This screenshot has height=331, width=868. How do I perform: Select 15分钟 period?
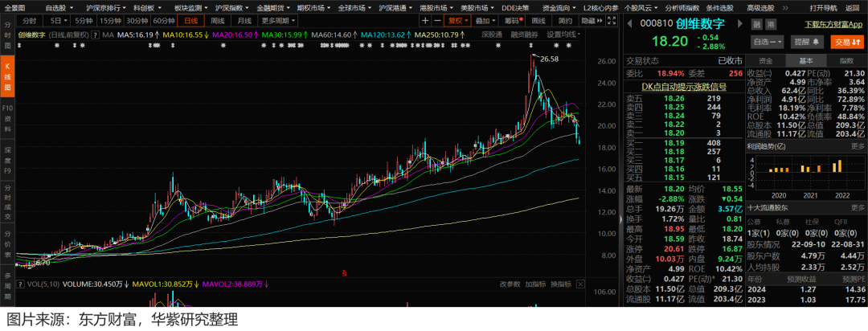pos(110,20)
